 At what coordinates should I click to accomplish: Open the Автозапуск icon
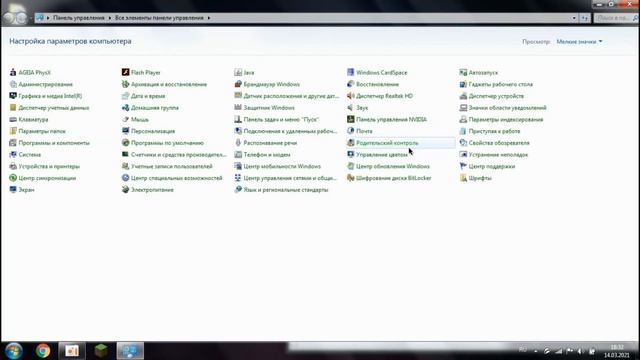(463, 73)
